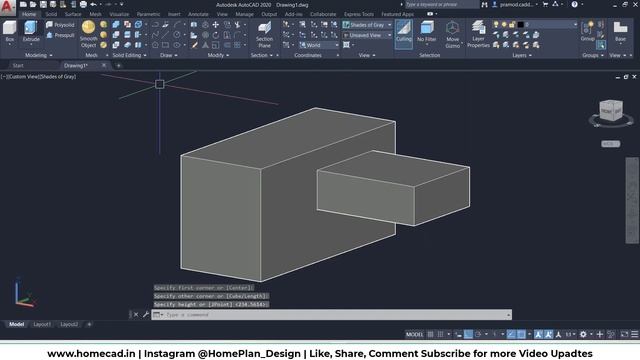Toggle polar tracking in status bar

(478, 334)
